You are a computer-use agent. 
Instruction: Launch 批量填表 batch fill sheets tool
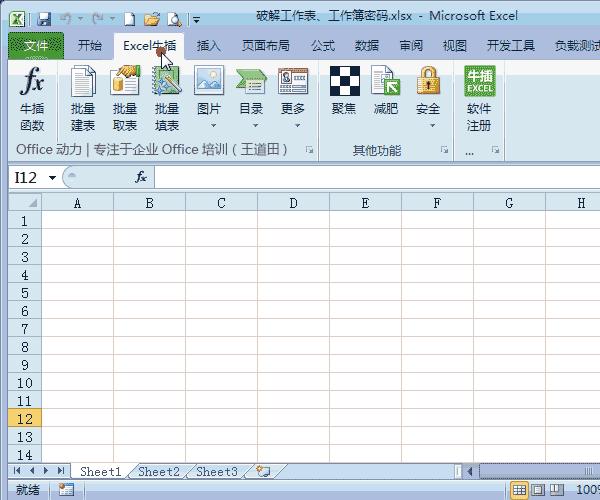(x=167, y=99)
